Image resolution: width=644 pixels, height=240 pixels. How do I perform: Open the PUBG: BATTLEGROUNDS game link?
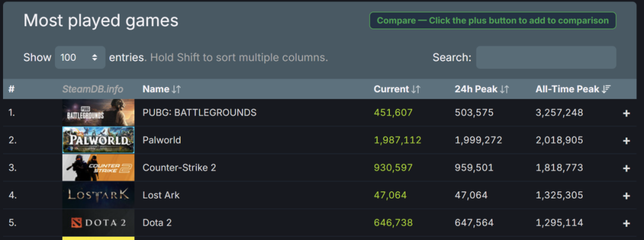click(x=199, y=113)
